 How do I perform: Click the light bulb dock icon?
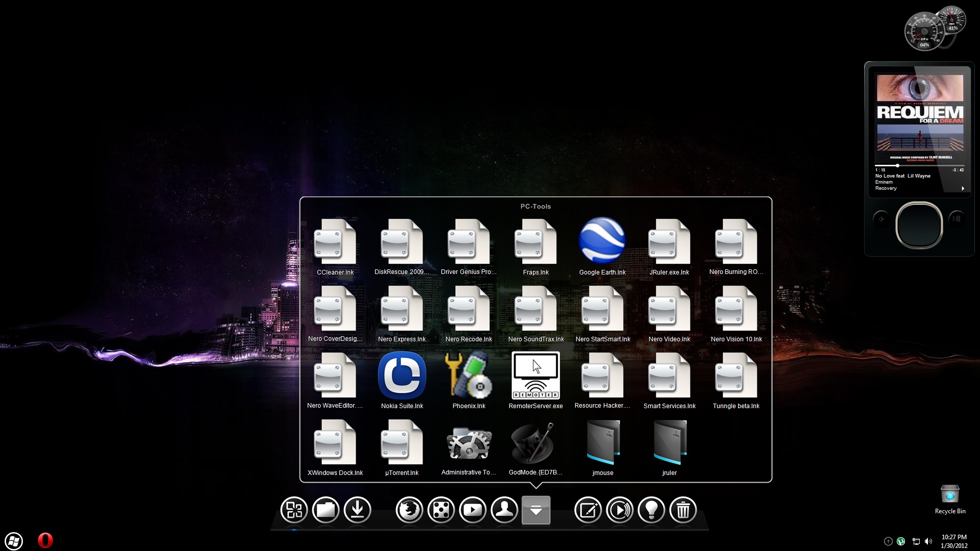click(651, 510)
